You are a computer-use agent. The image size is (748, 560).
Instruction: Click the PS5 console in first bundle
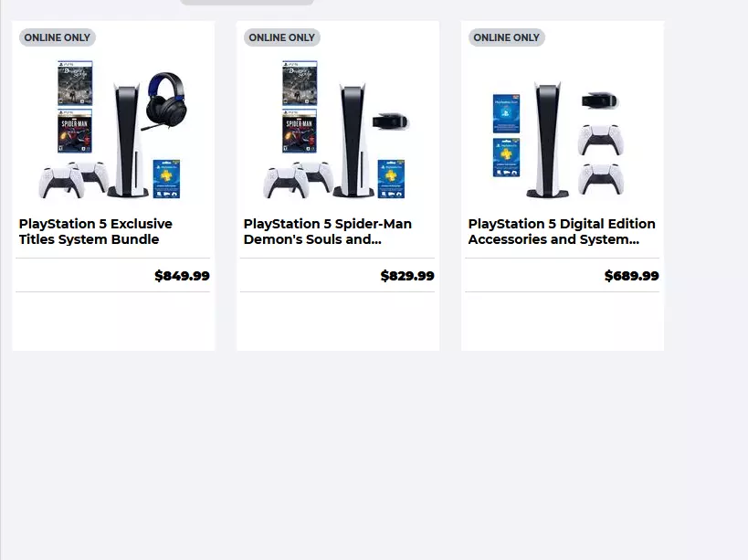pyautogui.click(x=127, y=139)
